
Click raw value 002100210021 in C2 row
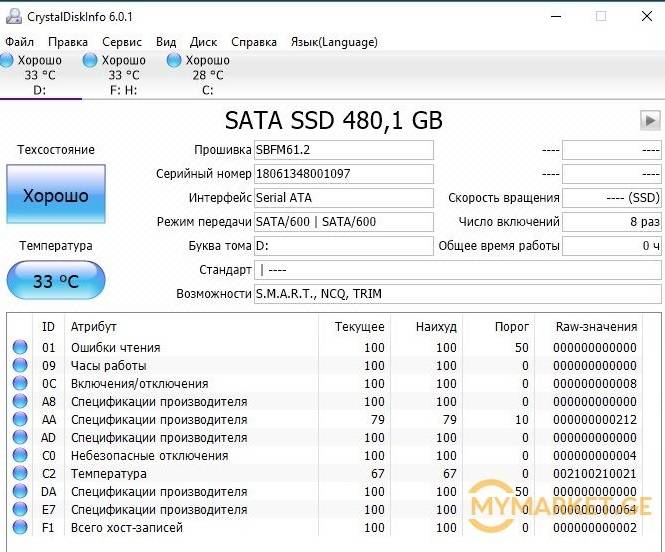click(595, 474)
